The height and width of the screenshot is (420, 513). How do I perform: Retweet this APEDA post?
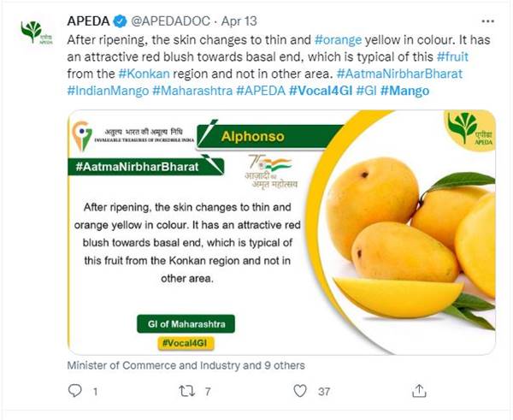[185, 391]
